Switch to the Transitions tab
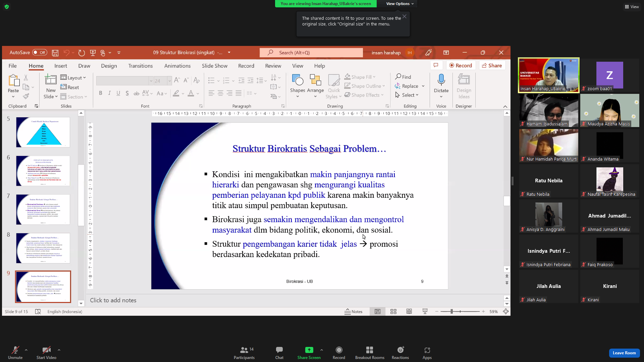This screenshot has width=644, height=362. (141, 66)
